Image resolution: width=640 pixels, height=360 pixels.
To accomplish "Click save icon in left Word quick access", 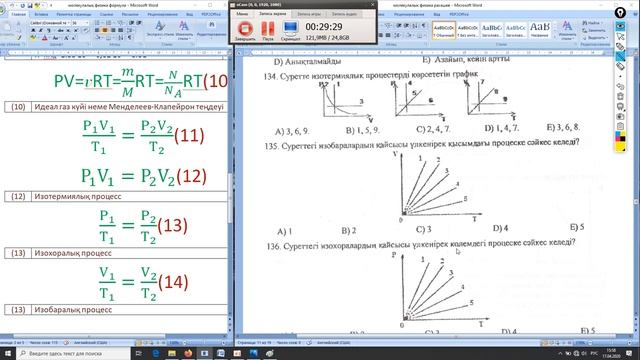I will click(x=30, y=6).
